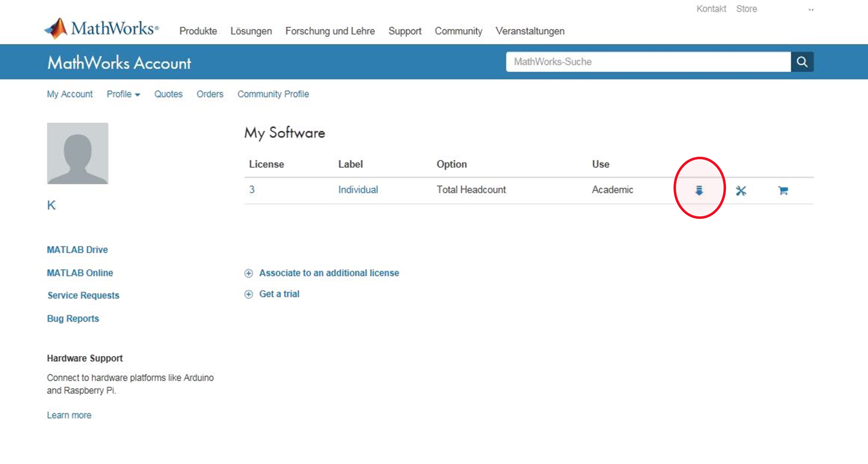Viewport: 868px width, 464px height.
Task: Open license management via the wrench tools icon
Action: pos(742,190)
